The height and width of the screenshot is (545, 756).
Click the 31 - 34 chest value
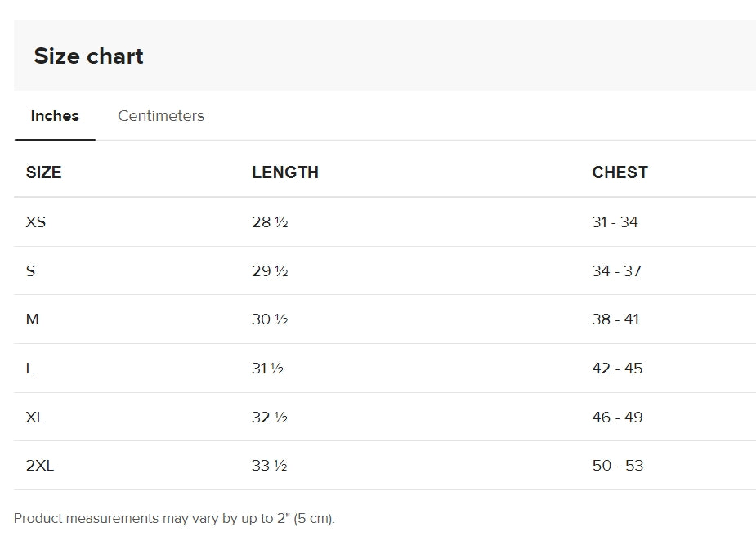click(615, 221)
